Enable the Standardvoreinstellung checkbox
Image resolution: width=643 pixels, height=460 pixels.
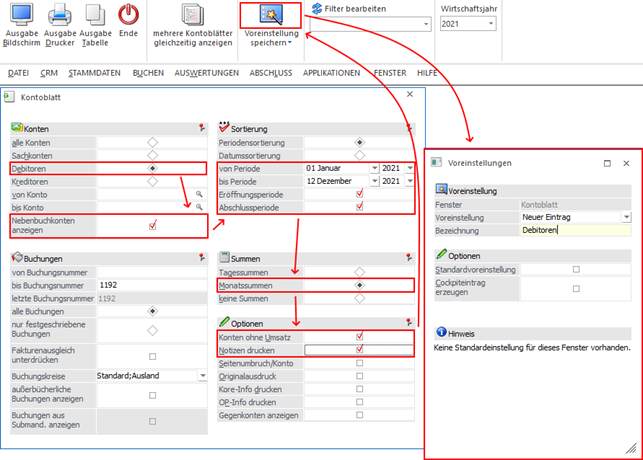coord(575,269)
